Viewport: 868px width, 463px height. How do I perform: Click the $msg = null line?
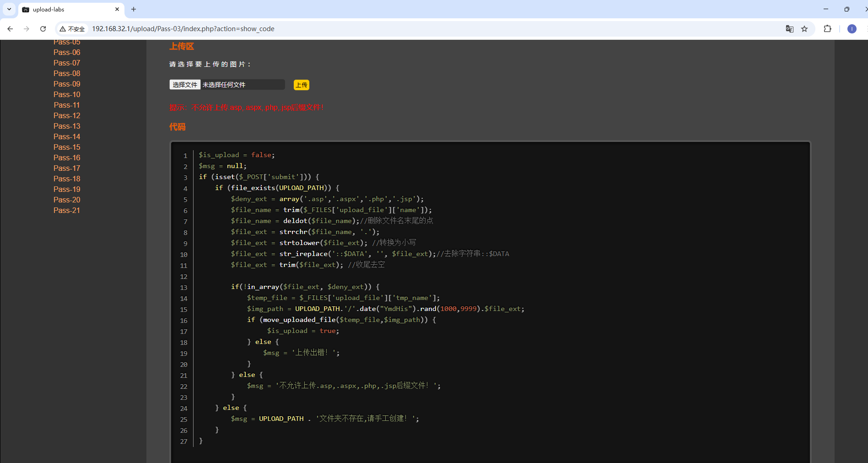tap(222, 166)
